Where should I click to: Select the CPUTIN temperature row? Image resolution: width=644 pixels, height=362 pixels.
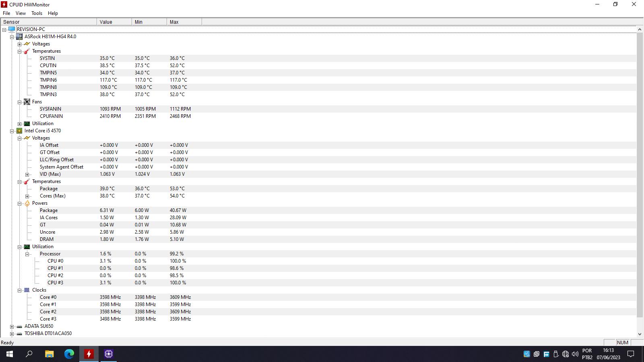(318, 66)
